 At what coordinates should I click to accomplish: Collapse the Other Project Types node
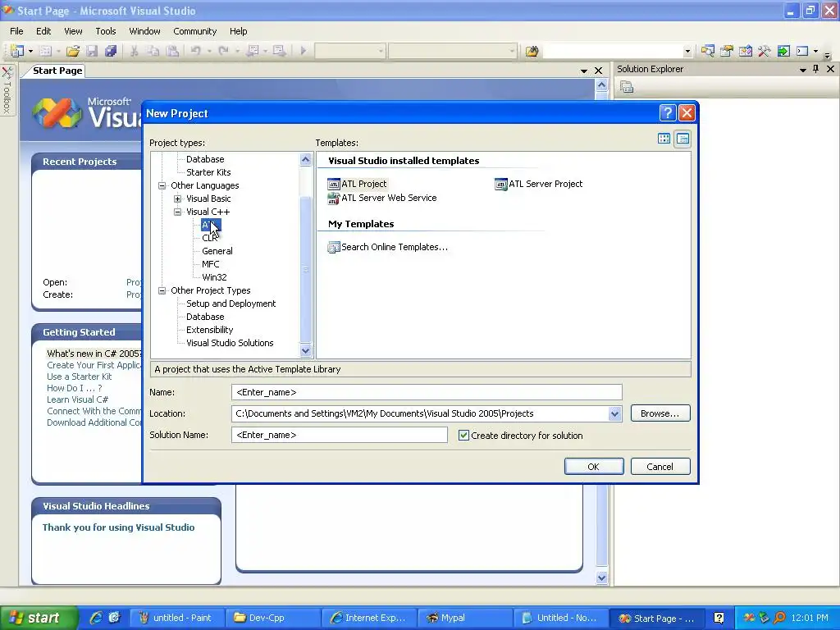click(162, 290)
